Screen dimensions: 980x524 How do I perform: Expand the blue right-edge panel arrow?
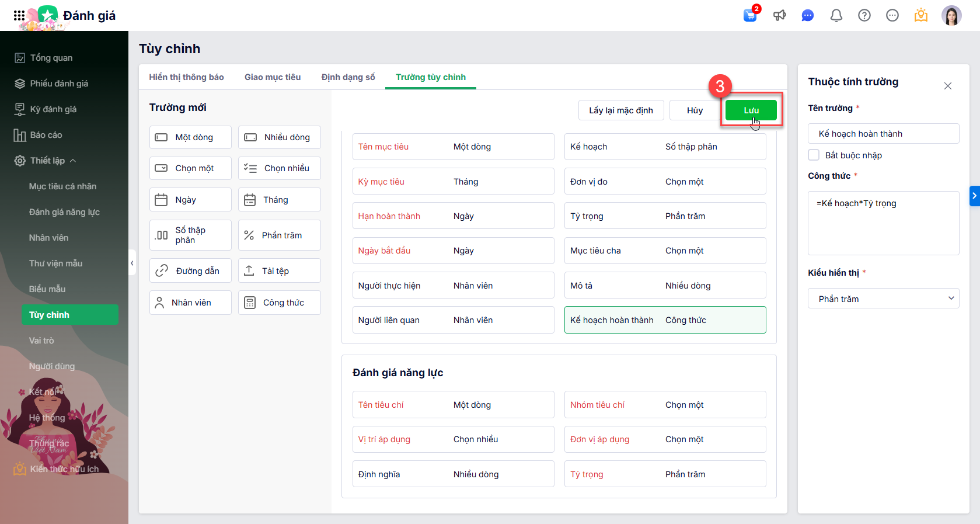click(x=974, y=196)
